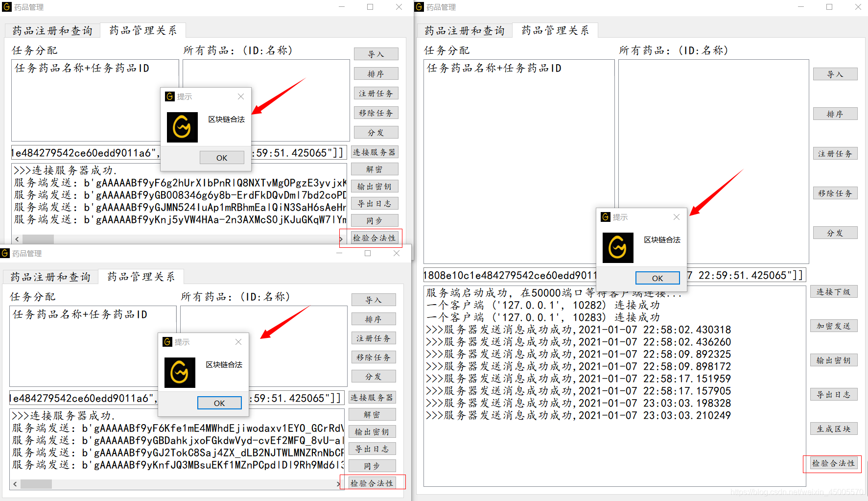Click 输出密钥 button in bottom-left window
Screen dimensions: 868x501
tap(372, 431)
